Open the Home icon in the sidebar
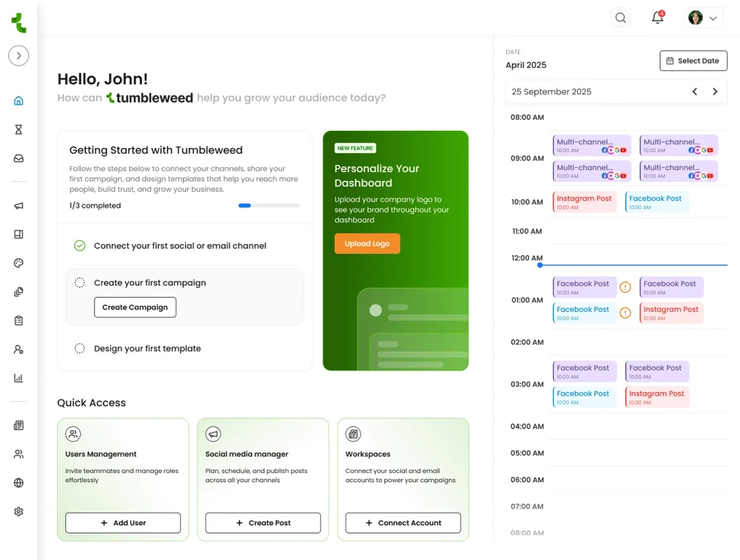740x560 pixels. coord(18,101)
